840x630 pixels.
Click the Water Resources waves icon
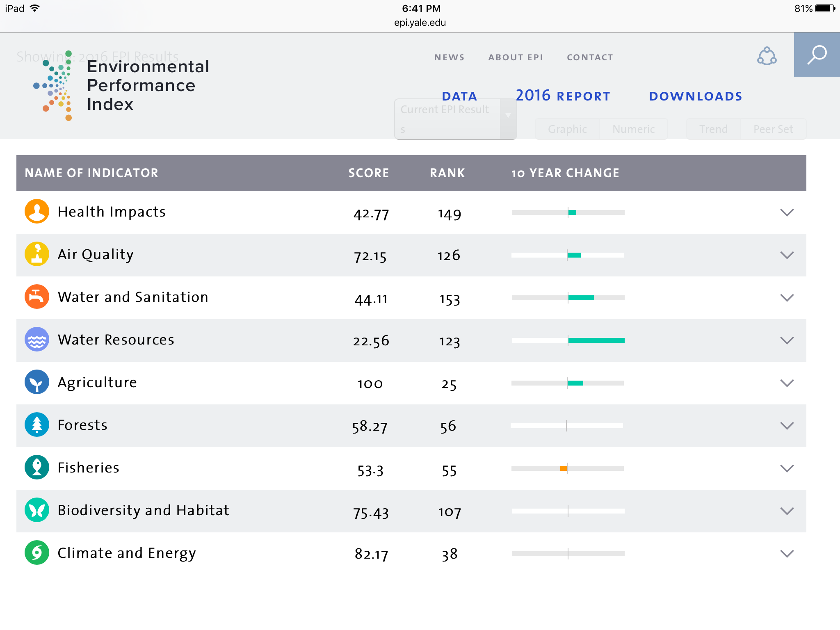(x=37, y=340)
